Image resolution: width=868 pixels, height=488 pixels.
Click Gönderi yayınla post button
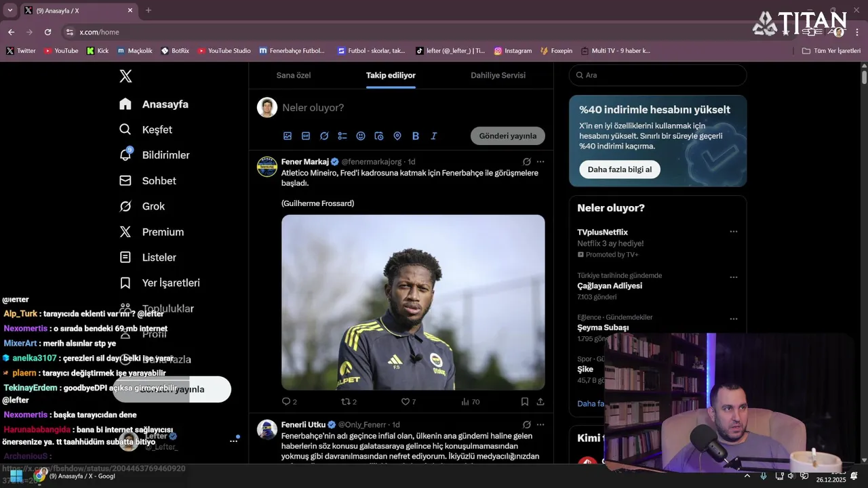coord(508,136)
